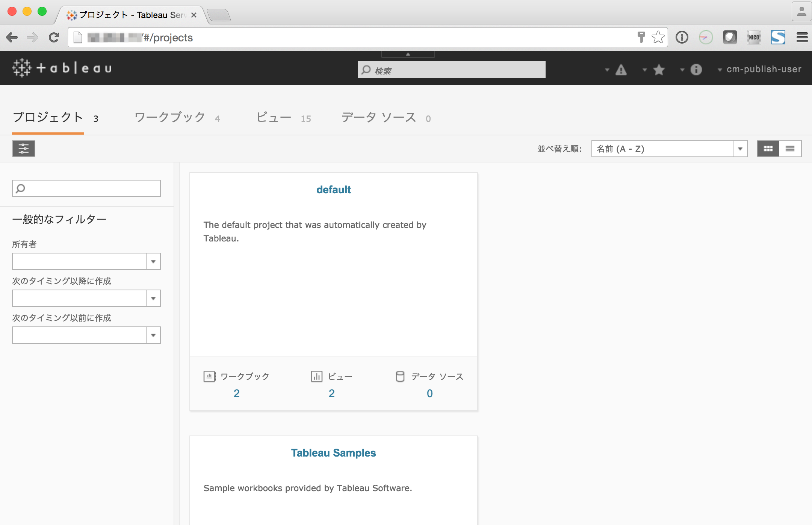Open the Tableau Samples project

pos(333,453)
